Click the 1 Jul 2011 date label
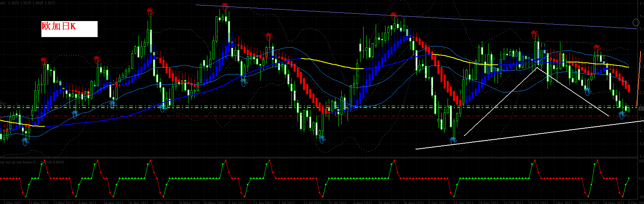This screenshot has width=644, height=204. coord(287,202)
